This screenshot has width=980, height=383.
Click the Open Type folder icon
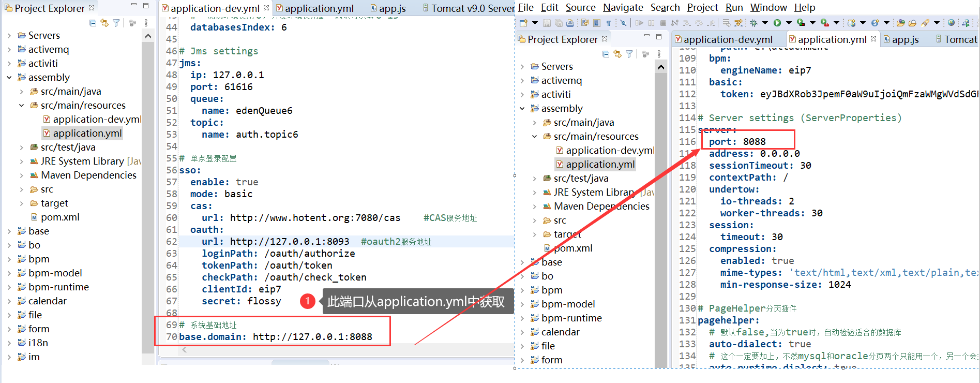[x=900, y=23]
